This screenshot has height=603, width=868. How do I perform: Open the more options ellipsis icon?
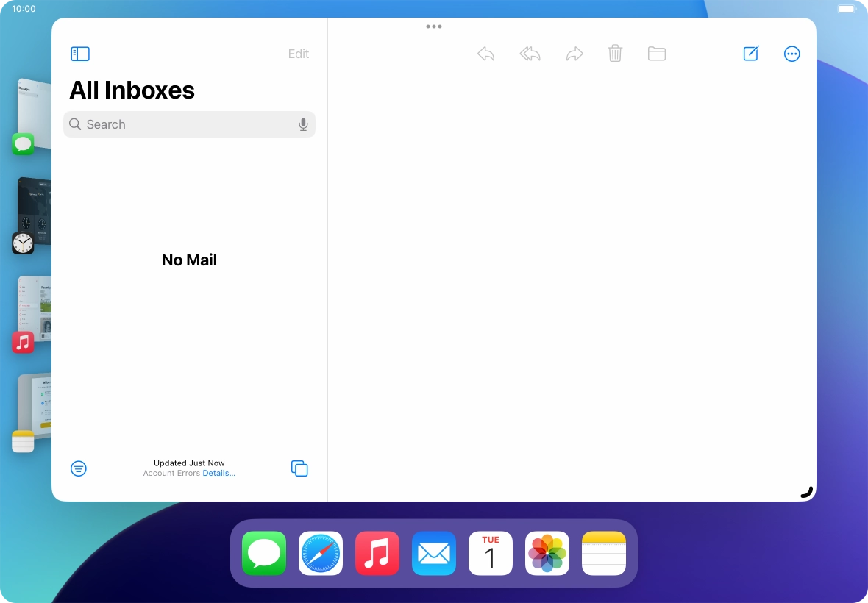(791, 53)
